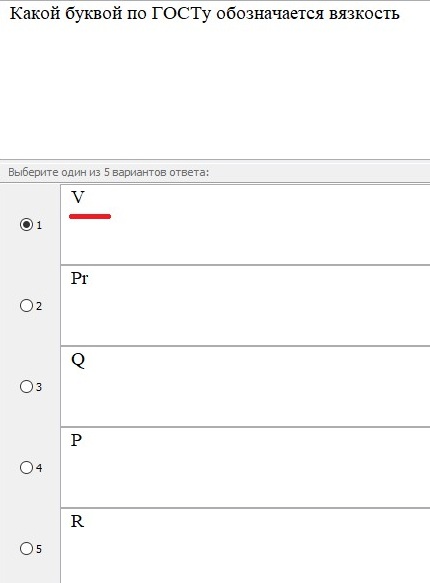Click the answer letter P
Image resolution: width=430 pixels, height=583 pixels.
pyautogui.click(x=76, y=440)
